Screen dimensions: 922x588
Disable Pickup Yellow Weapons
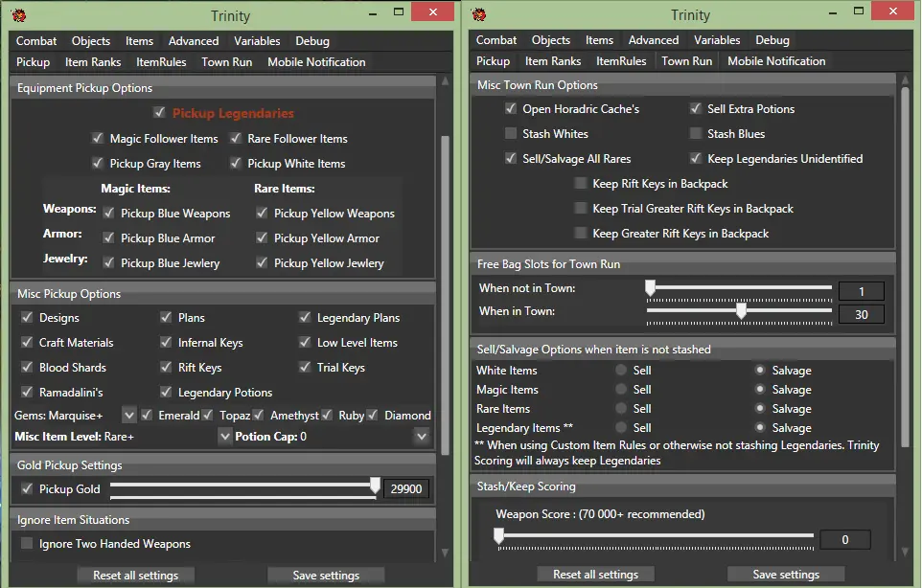(x=263, y=213)
